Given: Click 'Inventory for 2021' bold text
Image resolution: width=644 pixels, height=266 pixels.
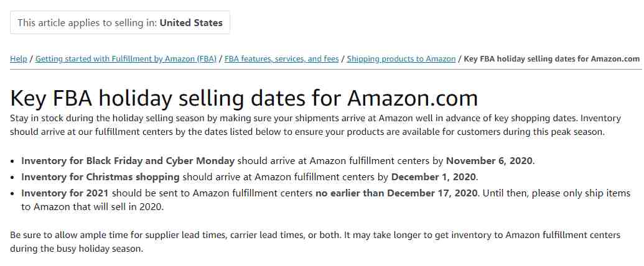Looking at the screenshot, I should tap(65, 193).
